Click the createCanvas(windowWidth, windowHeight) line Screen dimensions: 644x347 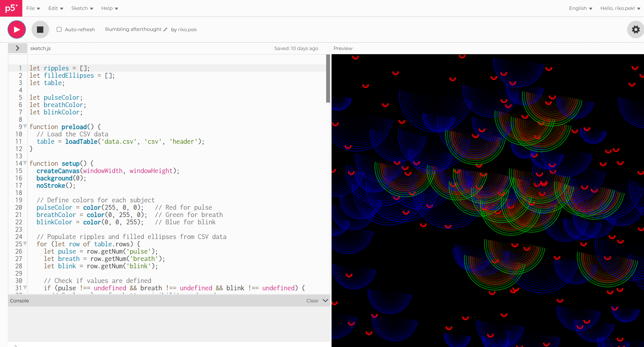coord(108,171)
